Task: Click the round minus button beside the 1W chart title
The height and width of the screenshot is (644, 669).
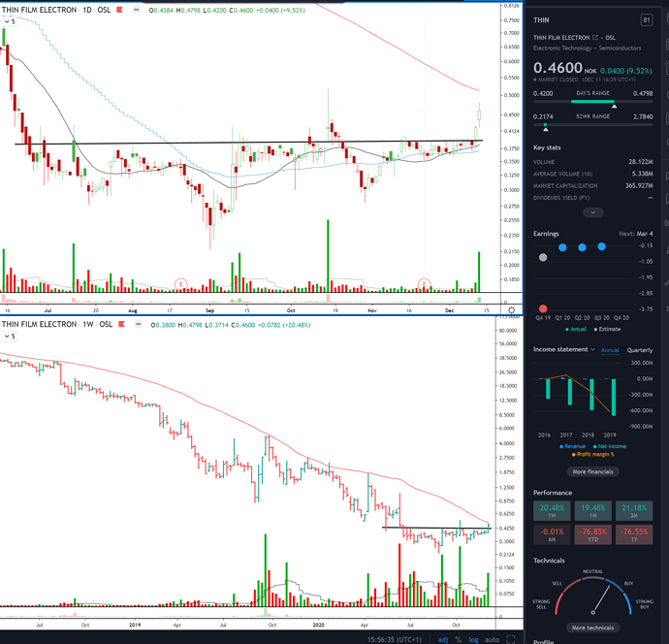Action: tap(139, 324)
